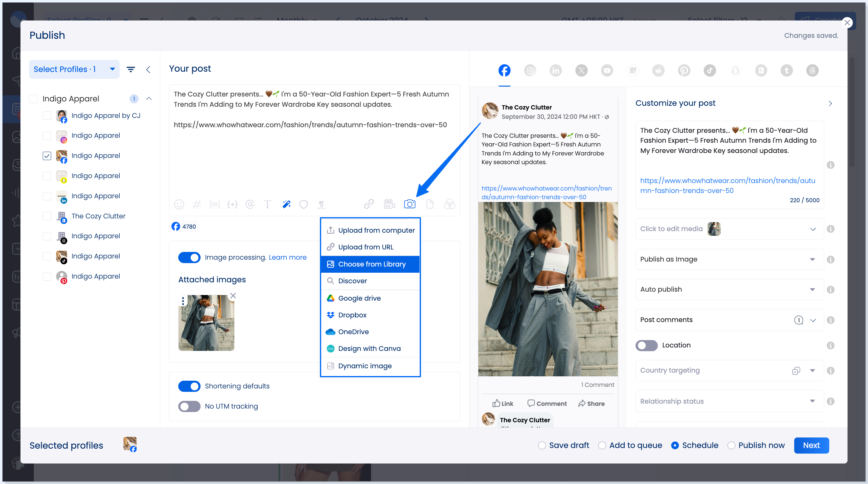Switch to the Instagram preview tab

(x=530, y=70)
